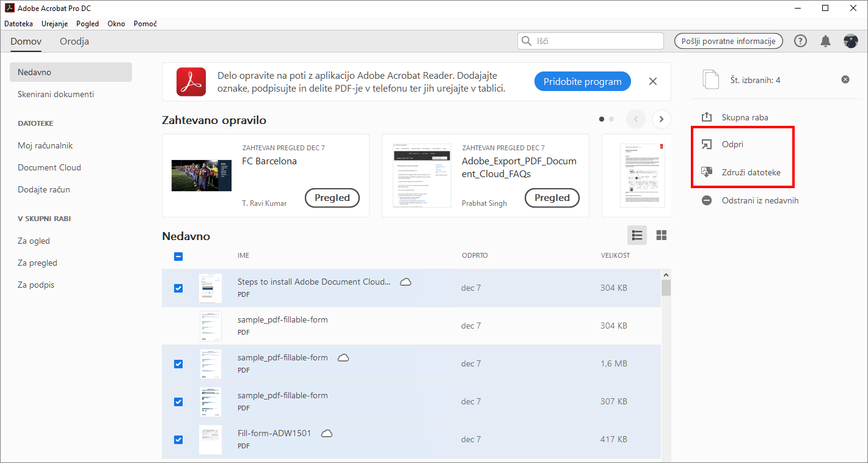
Task: Click the 'FC Barcelona' card title
Action: (x=269, y=161)
